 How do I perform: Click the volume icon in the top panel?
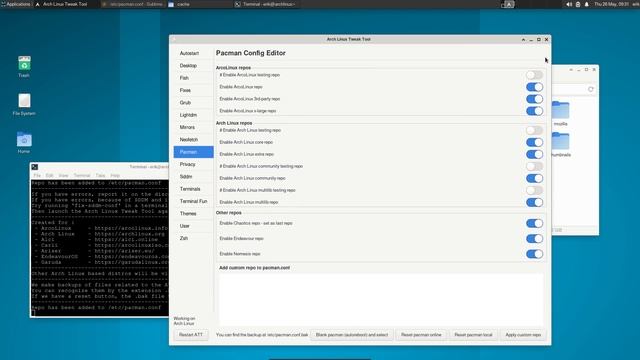pos(569,4)
